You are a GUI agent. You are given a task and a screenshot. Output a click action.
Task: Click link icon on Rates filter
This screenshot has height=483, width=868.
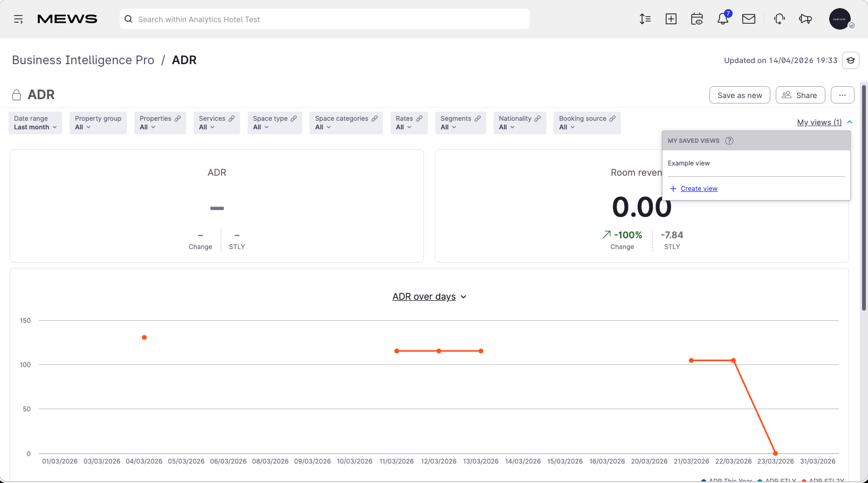419,119
